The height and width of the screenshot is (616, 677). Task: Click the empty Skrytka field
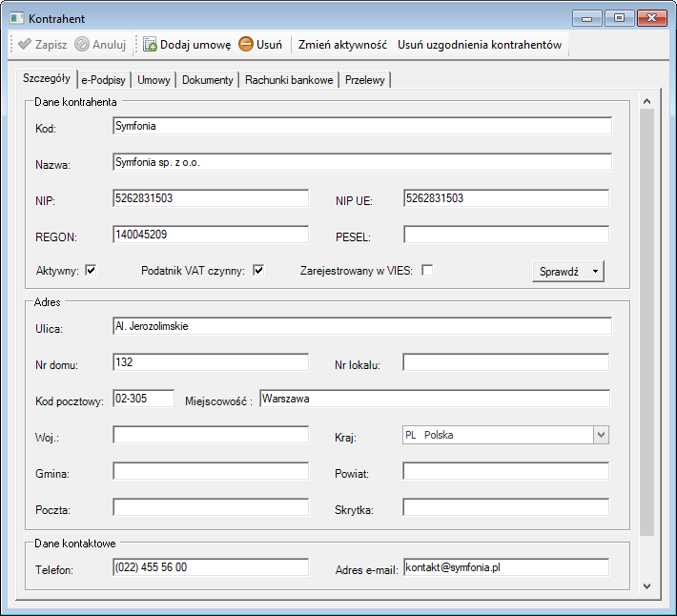click(x=506, y=507)
